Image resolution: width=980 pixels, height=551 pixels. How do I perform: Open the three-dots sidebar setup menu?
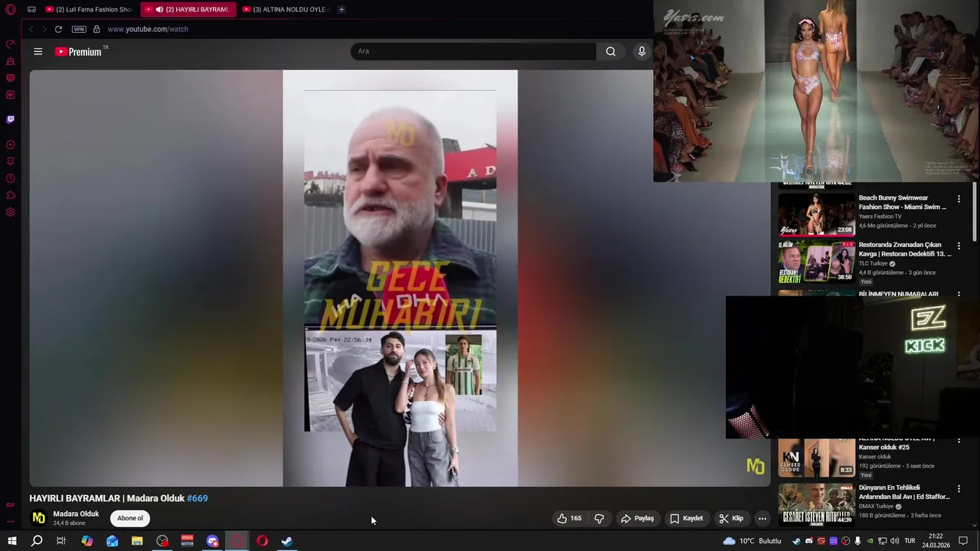coord(11,521)
